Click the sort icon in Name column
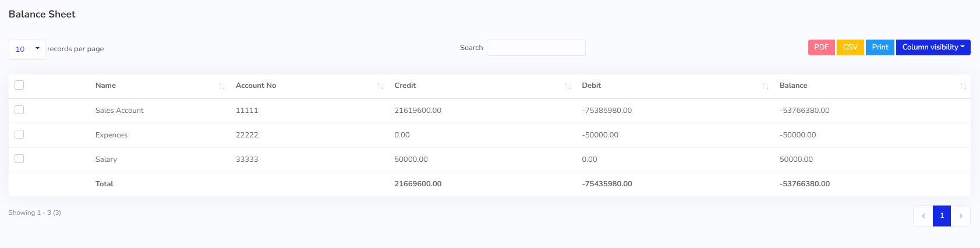The width and height of the screenshot is (980, 248). 221,86
